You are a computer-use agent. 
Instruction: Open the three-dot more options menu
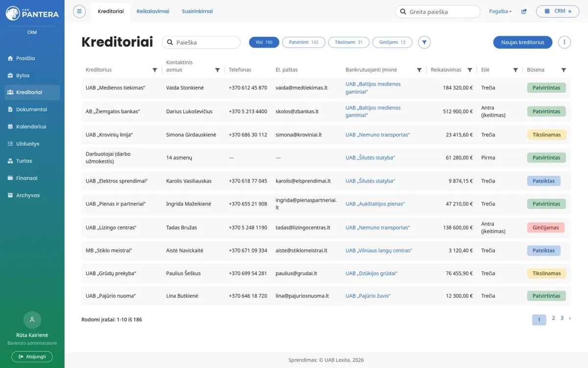(564, 42)
